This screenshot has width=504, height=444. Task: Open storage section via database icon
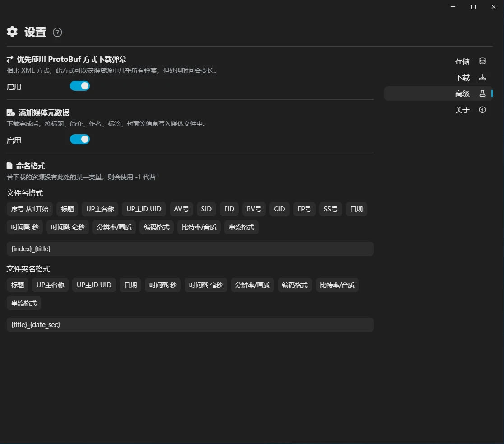point(482,61)
